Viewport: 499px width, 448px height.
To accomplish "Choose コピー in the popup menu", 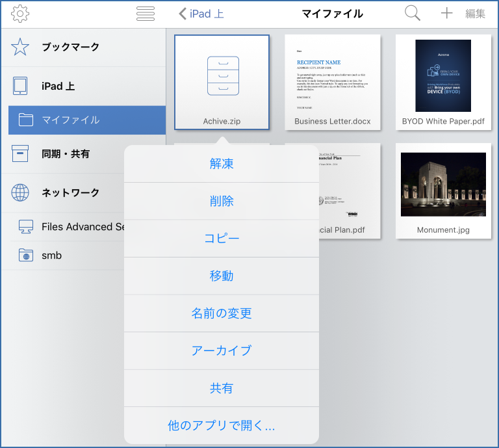I will [222, 239].
